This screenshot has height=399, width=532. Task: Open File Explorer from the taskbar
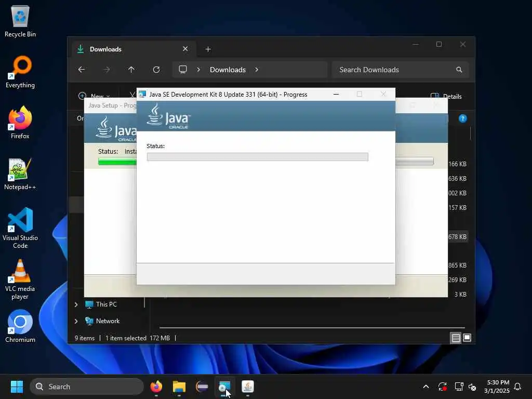click(179, 387)
